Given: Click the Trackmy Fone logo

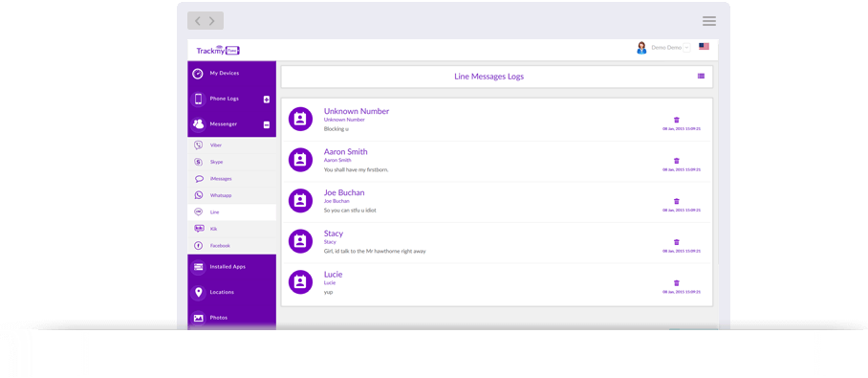Looking at the screenshot, I should [218, 51].
